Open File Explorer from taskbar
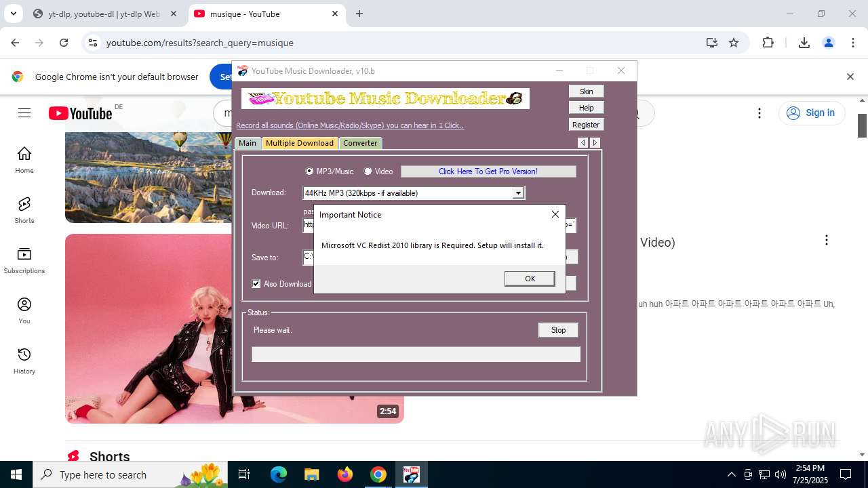Screen dimensions: 868x488 (x=311, y=474)
